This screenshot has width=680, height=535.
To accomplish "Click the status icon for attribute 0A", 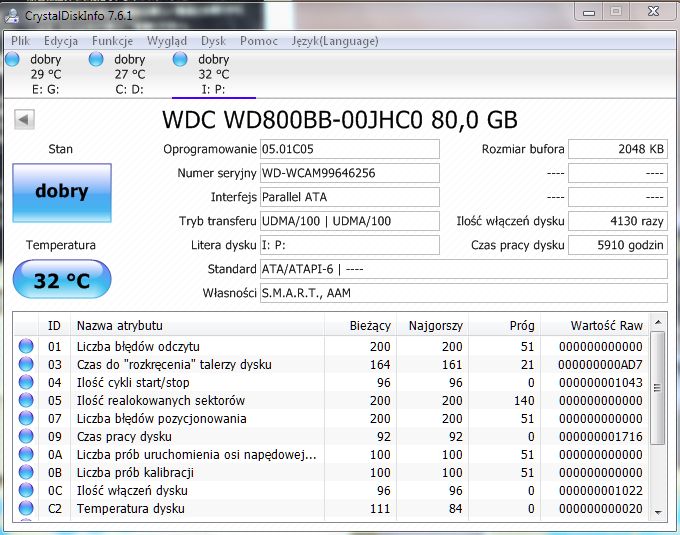I will pos(26,454).
